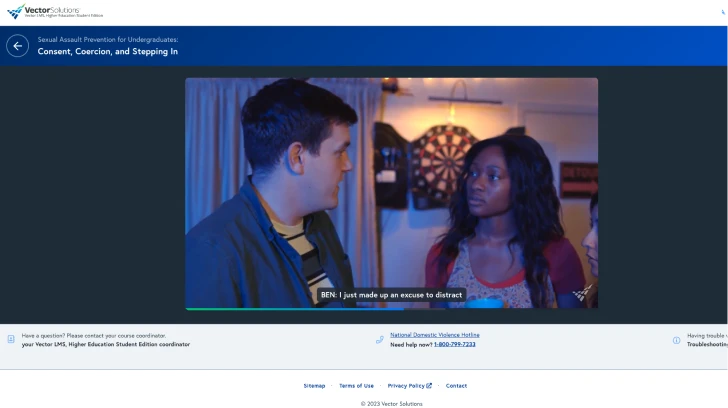Open the Sitemap footer link

click(x=314, y=385)
